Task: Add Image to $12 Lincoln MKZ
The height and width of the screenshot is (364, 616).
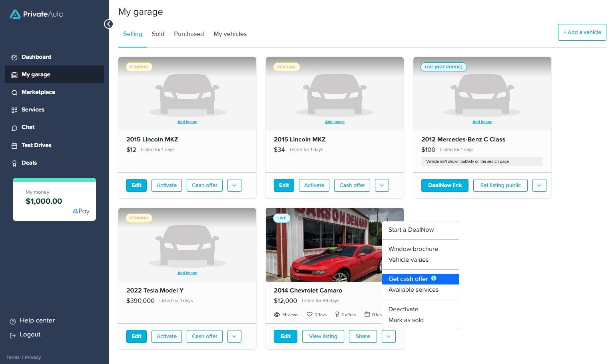Action: (x=187, y=122)
